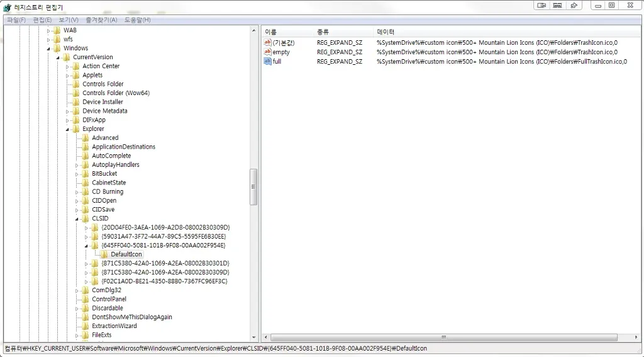Expand the CD Burning key
Viewport: 644px width, 357px height.
pyautogui.click(x=77, y=192)
